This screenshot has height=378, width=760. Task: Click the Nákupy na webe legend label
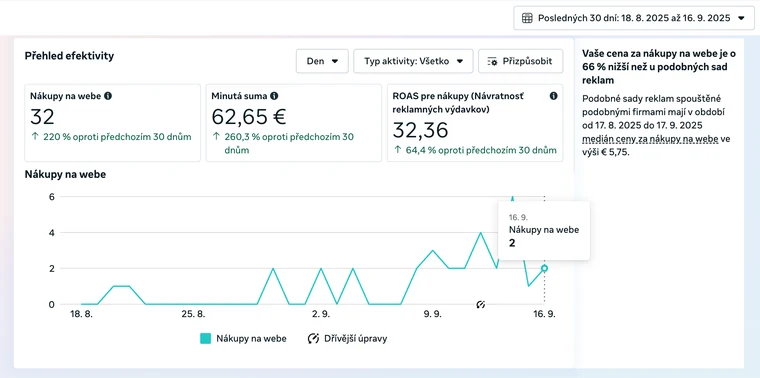251,339
